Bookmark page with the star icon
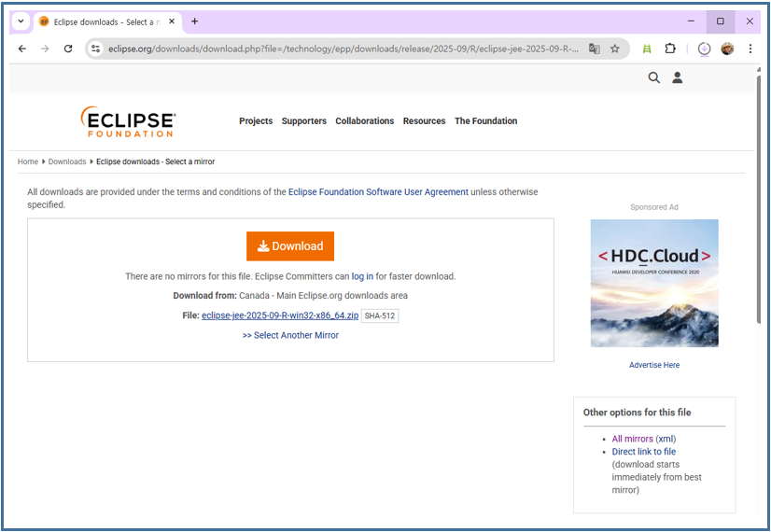This screenshot has width=771, height=532. pyautogui.click(x=614, y=49)
